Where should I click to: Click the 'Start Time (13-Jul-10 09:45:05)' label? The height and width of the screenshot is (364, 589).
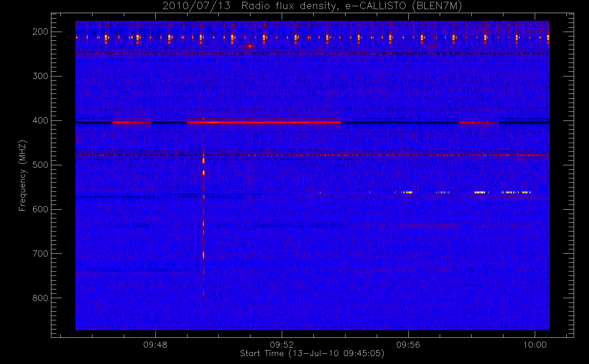[312, 353]
